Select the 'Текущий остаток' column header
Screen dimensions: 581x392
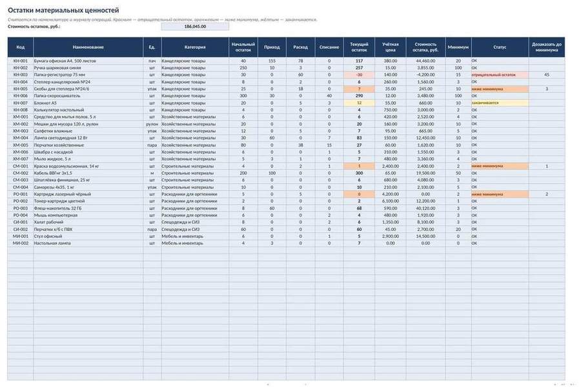359,47
